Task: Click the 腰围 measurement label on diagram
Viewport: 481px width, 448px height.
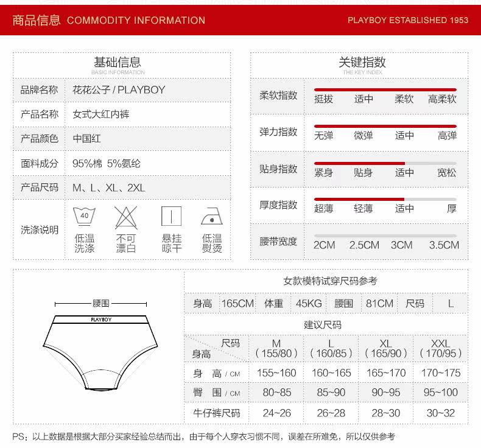Action: point(101,304)
